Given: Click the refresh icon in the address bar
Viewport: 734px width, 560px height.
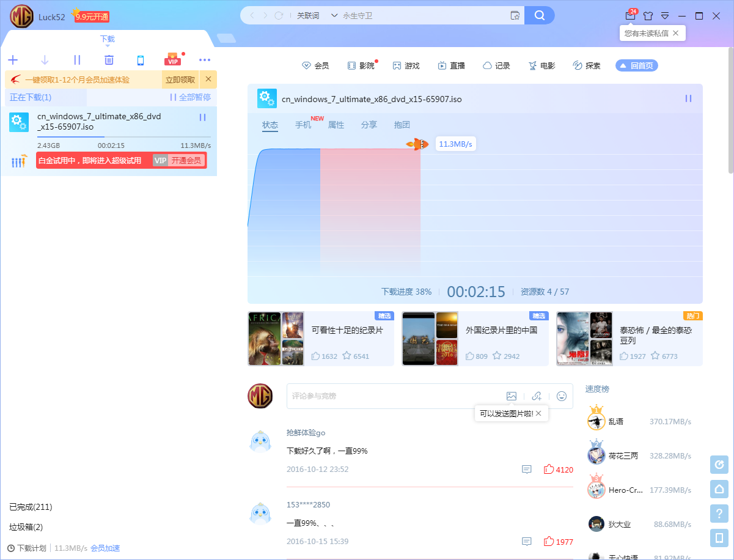Looking at the screenshot, I should [279, 15].
